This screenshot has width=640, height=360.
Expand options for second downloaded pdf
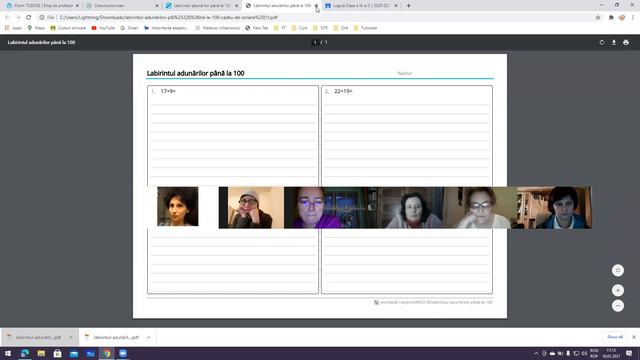149,338
